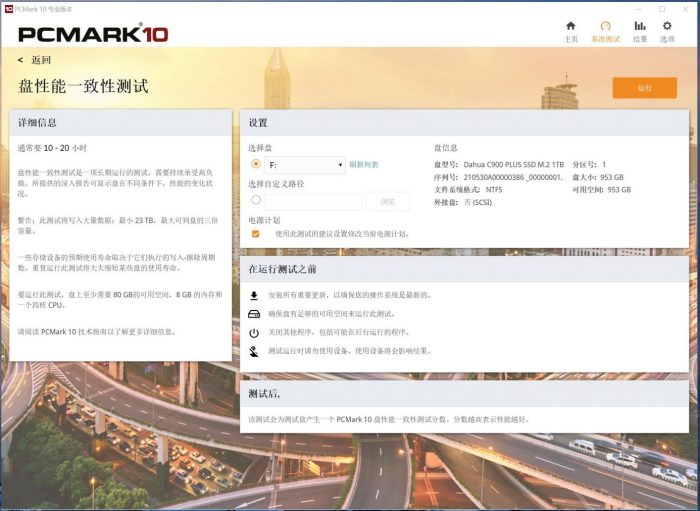Click the 刷新列表 refresh list link
700x511 pixels.
[364, 164]
